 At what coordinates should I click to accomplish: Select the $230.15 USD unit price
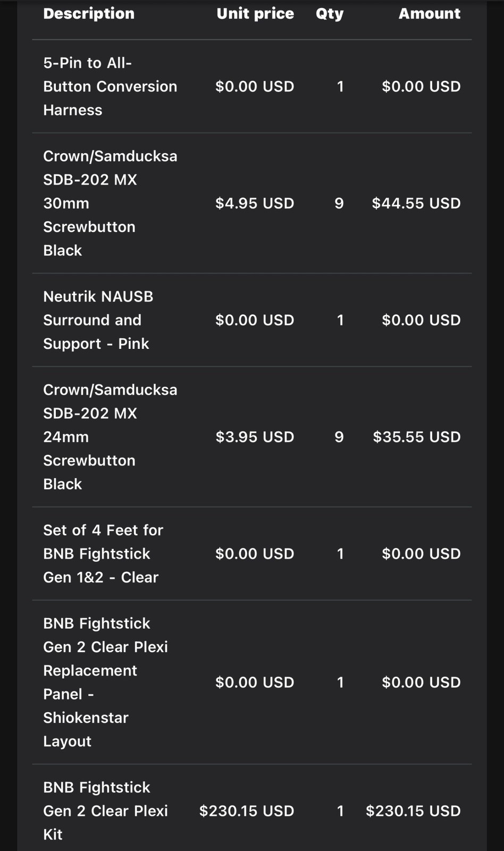pyautogui.click(x=247, y=811)
